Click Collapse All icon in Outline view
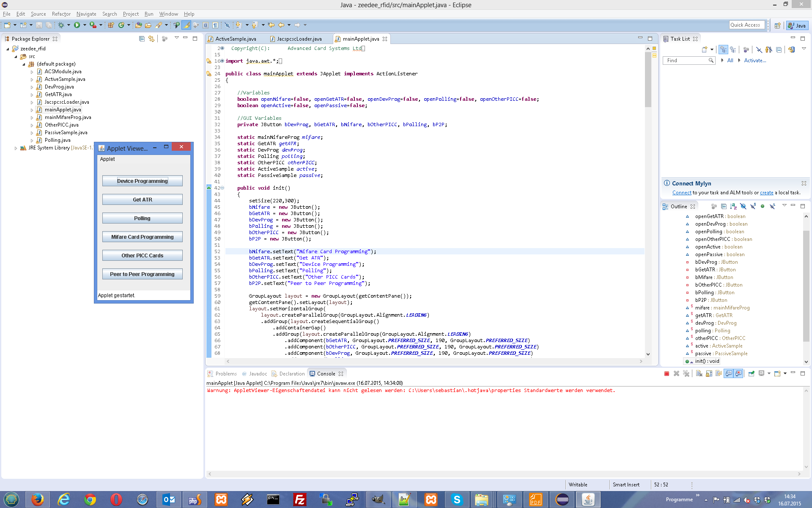Image resolution: width=812 pixels, height=508 pixels. (x=724, y=207)
